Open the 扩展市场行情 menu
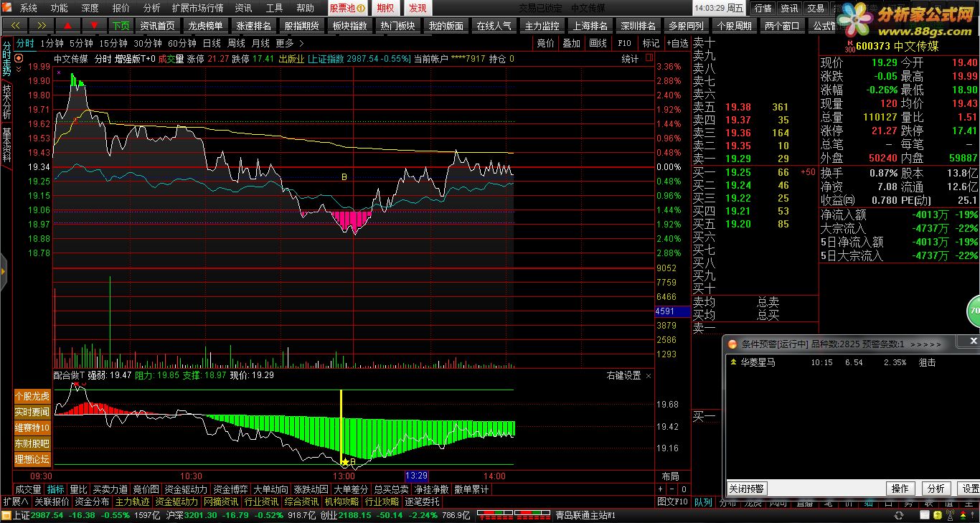The height and width of the screenshot is (523, 980). point(197,8)
